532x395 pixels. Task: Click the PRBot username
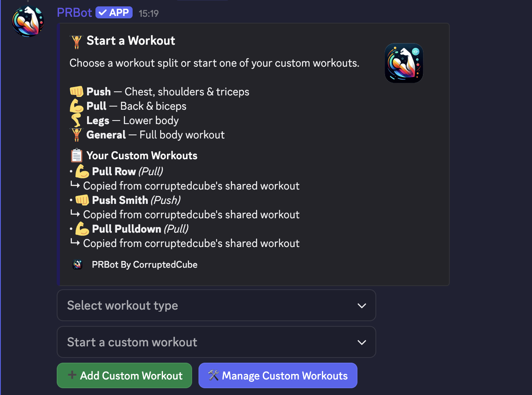(74, 12)
